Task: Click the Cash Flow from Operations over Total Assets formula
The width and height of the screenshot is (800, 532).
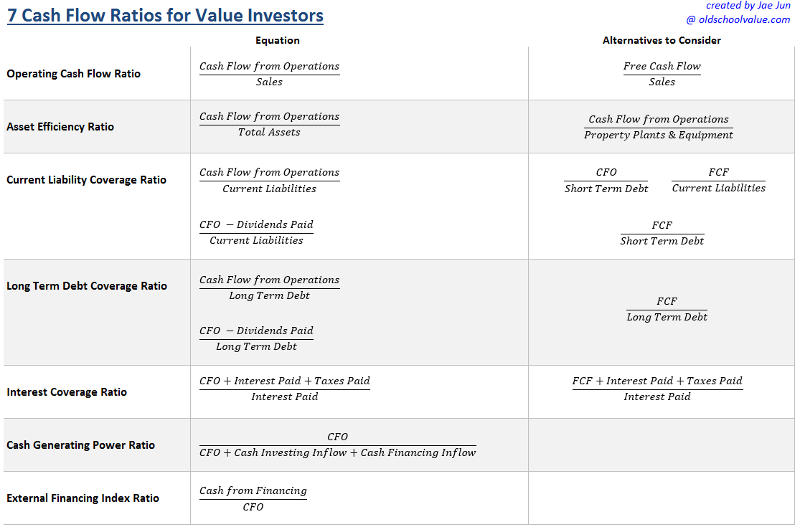Action: click(269, 124)
